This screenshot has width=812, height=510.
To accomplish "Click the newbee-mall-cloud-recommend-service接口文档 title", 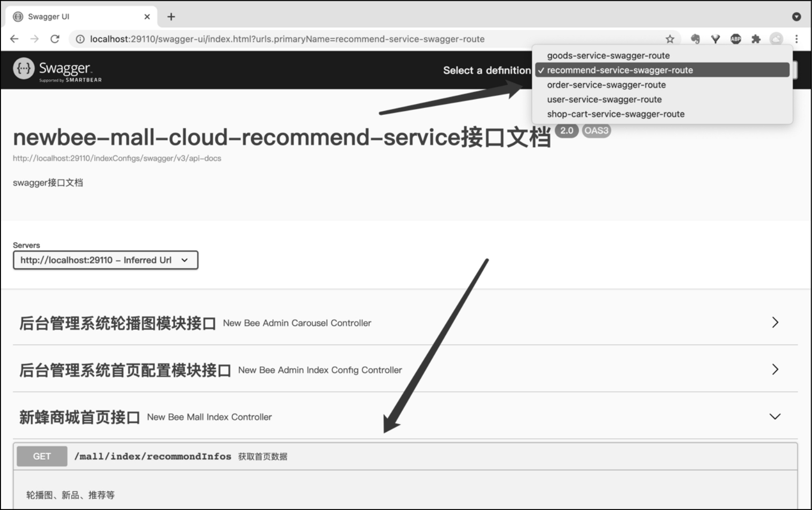I will (x=282, y=137).
